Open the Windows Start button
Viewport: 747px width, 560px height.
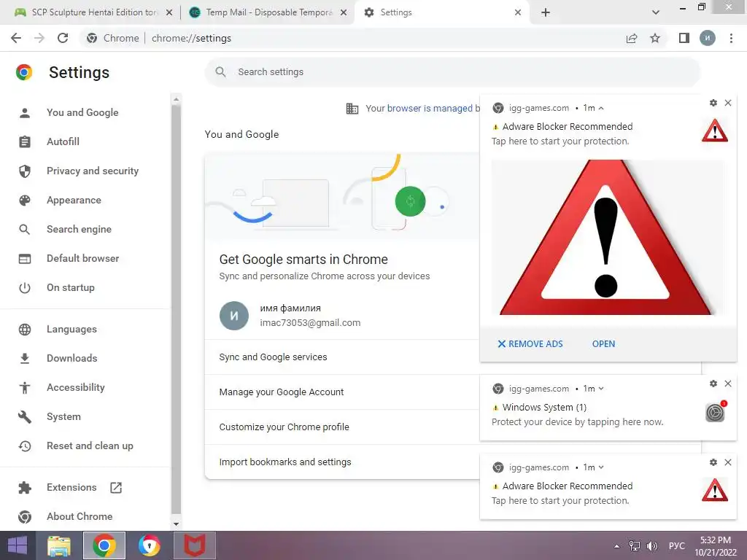tap(18, 545)
